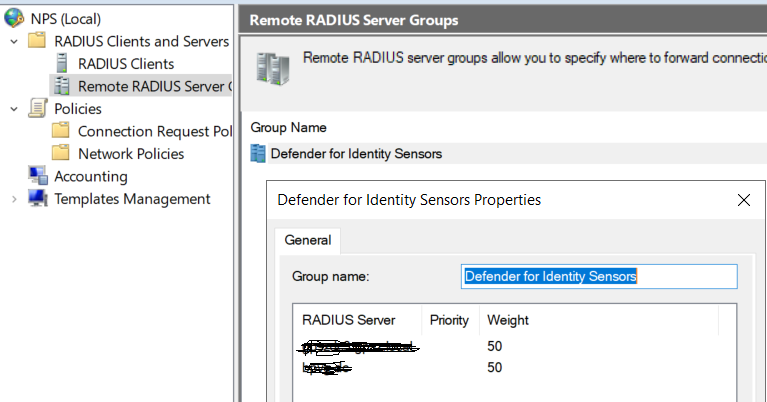Select the first RADIUS server row
The height and width of the screenshot is (402, 767).
360,346
